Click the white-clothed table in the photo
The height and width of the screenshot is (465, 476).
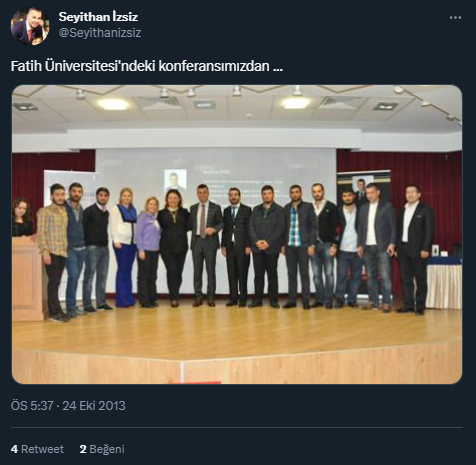[x=444, y=283]
